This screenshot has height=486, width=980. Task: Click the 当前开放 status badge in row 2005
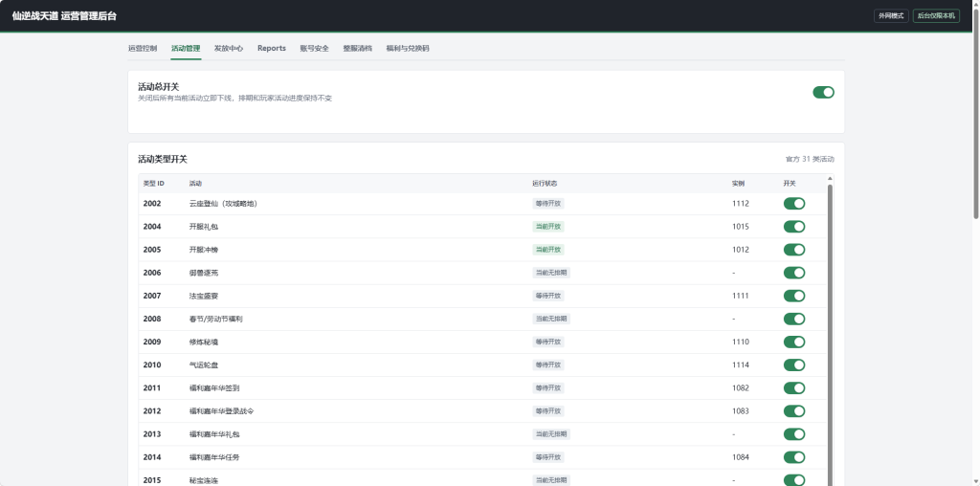548,250
